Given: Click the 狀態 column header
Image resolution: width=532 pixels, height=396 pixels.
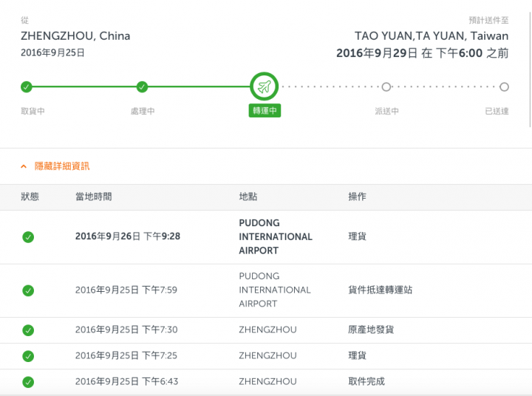Looking at the screenshot, I should [30, 197].
